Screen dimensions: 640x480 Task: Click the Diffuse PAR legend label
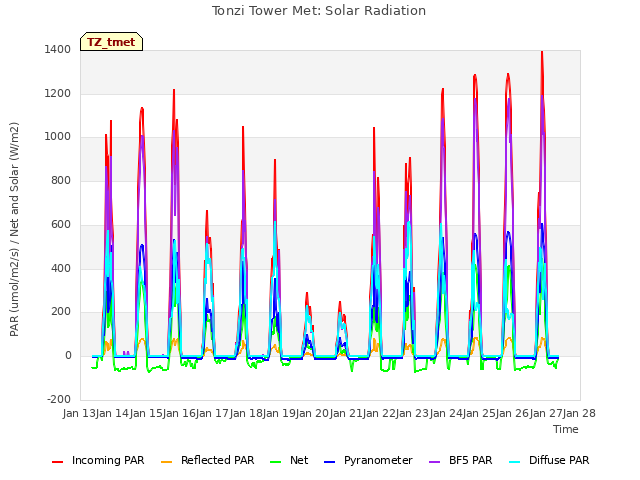(559, 460)
